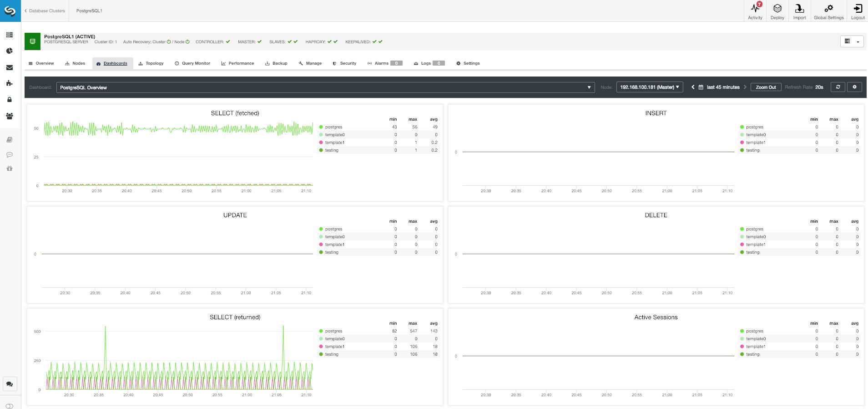Click the Zoom Out button
The image size is (868, 409).
pyautogui.click(x=766, y=87)
